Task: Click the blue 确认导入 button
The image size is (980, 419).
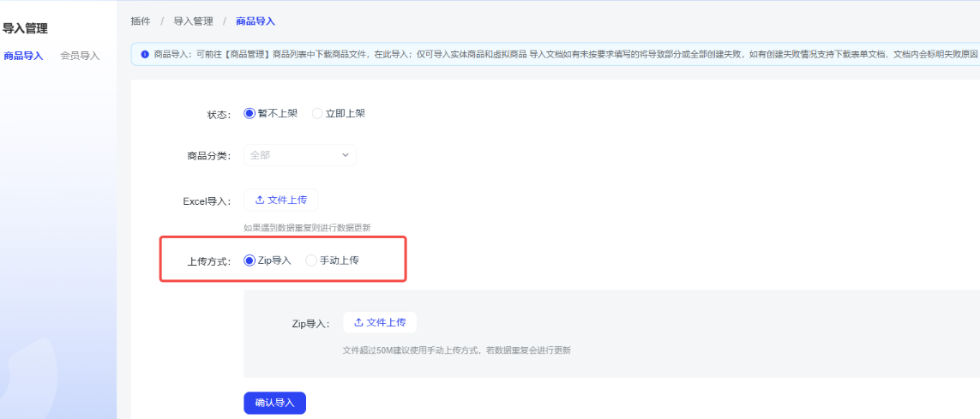Action: tap(274, 403)
